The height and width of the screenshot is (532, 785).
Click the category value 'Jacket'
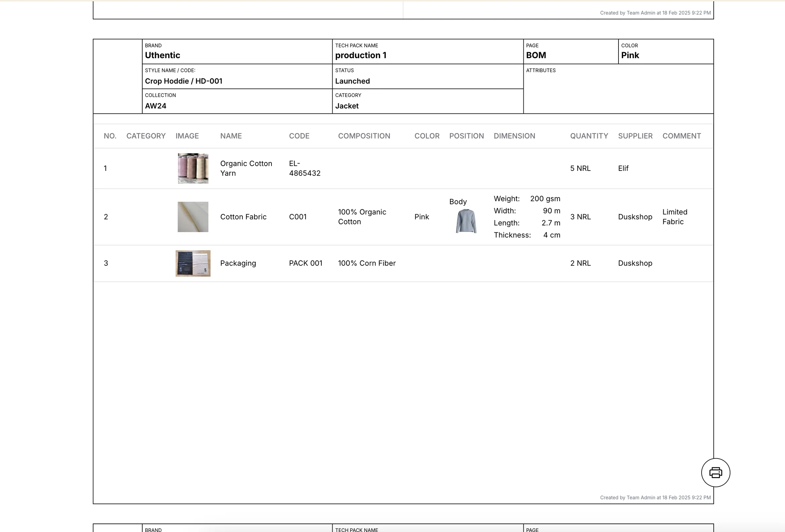click(347, 106)
